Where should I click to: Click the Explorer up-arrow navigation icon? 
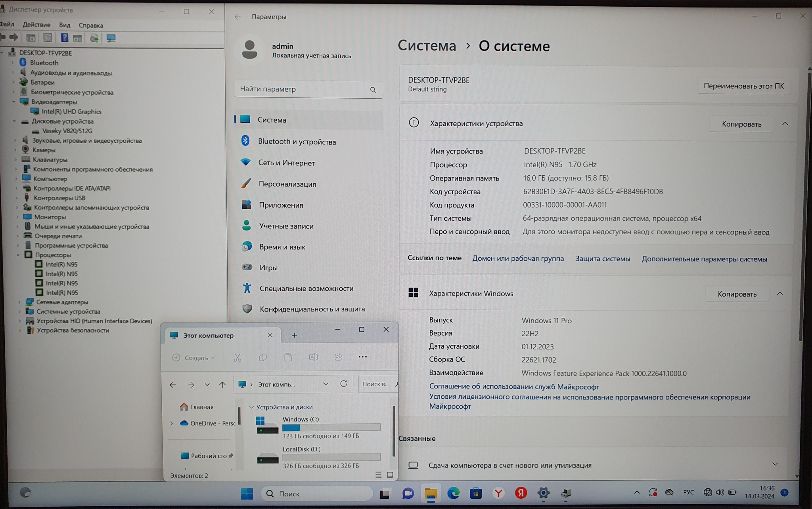pyautogui.click(x=222, y=384)
